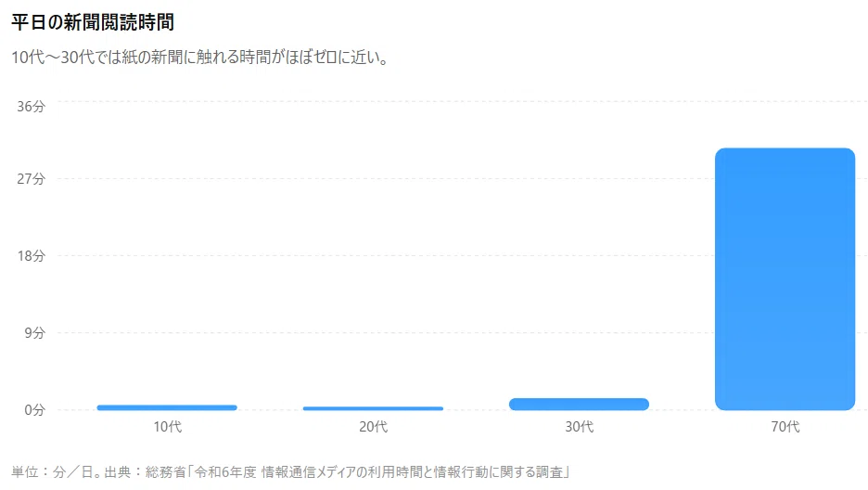Click the 27分 y-axis label
Viewport: 868px width, 490px height.
31,179
